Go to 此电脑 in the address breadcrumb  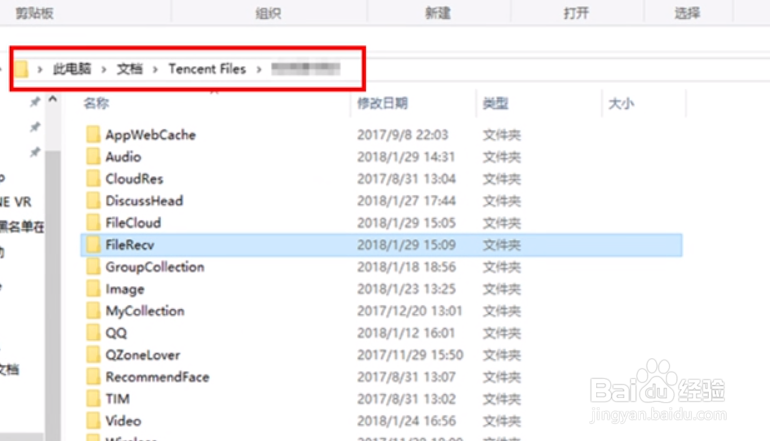point(72,69)
